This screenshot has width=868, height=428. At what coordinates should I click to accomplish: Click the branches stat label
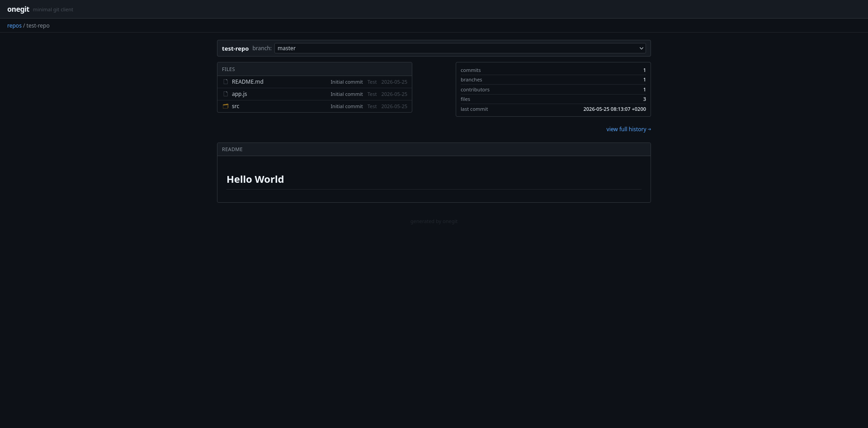pyautogui.click(x=471, y=80)
